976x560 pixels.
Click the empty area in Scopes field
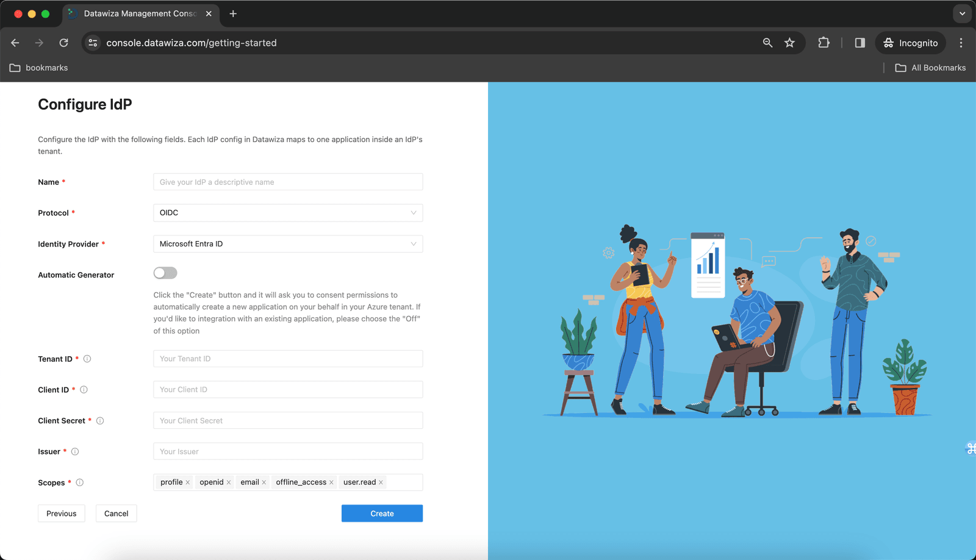tap(404, 483)
